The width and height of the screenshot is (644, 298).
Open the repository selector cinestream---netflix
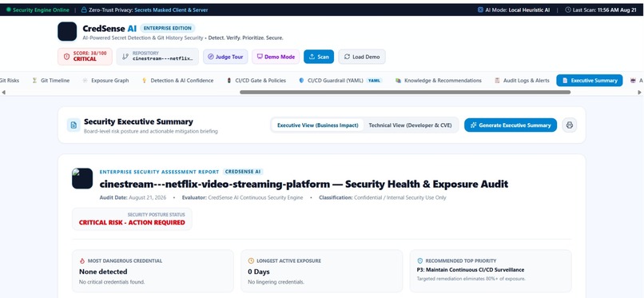point(157,57)
